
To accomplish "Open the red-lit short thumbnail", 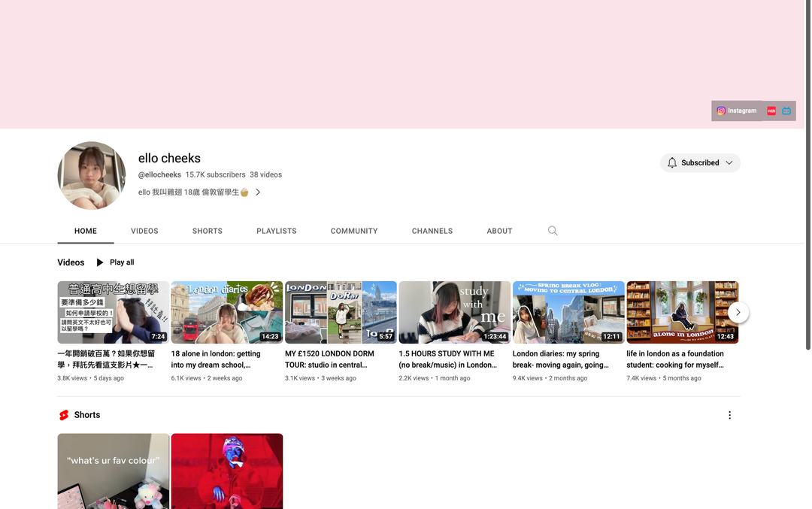I will [x=227, y=471].
